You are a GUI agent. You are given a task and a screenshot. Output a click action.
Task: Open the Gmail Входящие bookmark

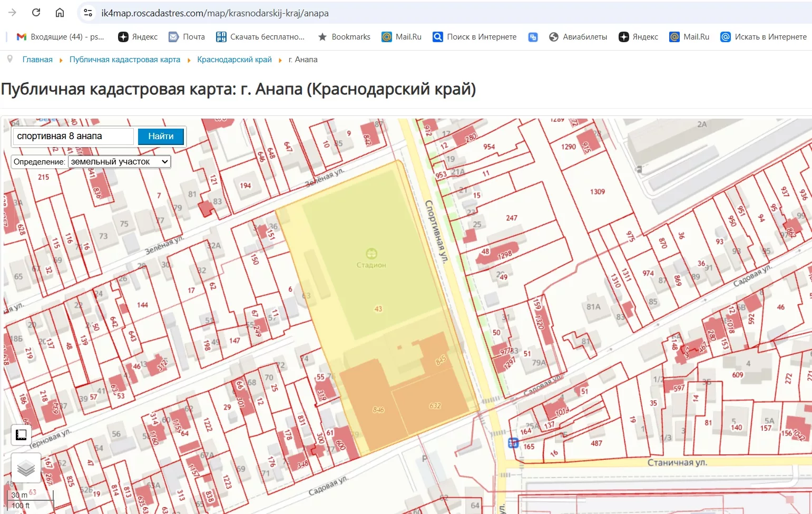click(61, 37)
